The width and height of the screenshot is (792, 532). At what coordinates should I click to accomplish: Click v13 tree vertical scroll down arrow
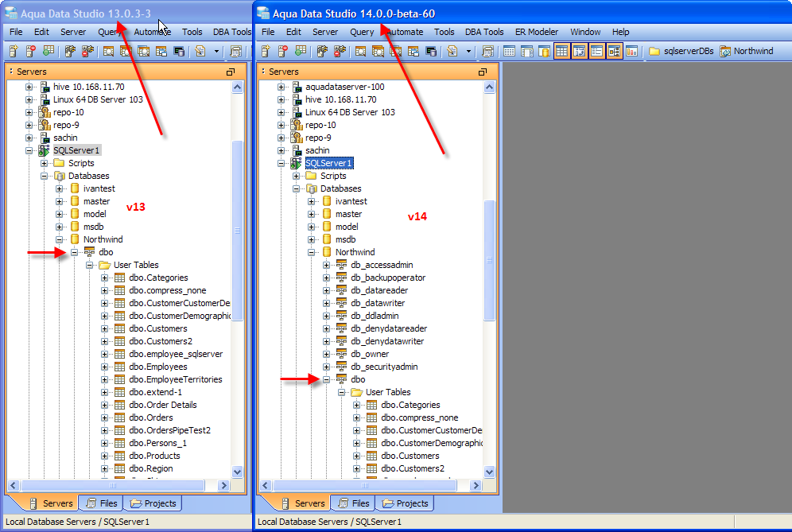[238, 472]
